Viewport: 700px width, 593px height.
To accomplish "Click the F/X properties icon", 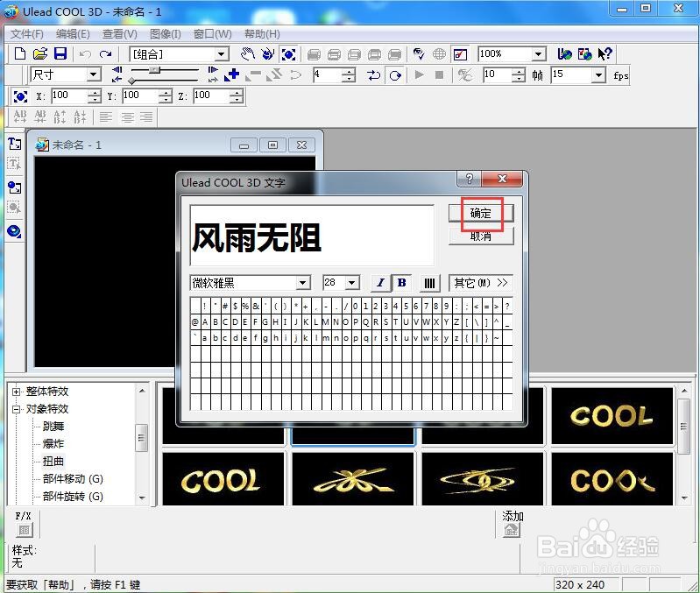I will tap(25, 530).
